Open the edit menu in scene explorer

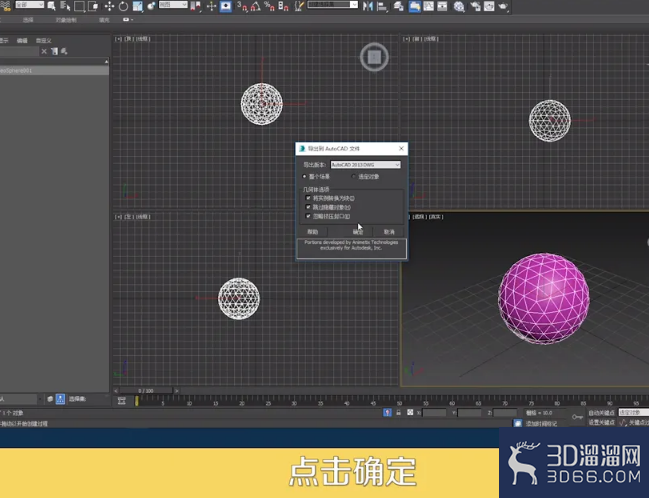point(22,41)
